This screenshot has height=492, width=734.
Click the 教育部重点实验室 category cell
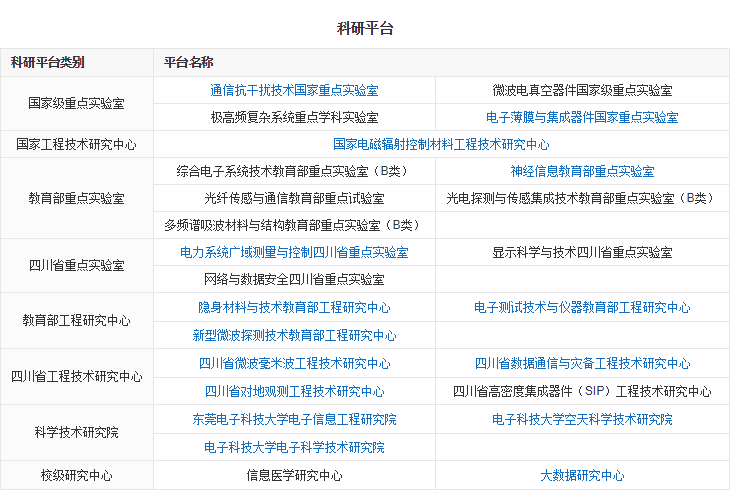[x=77, y=198]
